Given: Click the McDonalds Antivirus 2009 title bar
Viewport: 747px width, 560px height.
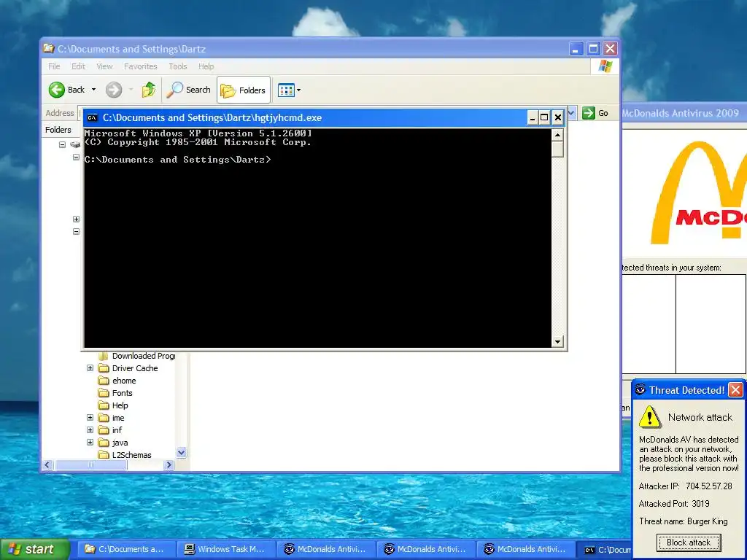Looking at the screenshot, I should pos(684,113).
